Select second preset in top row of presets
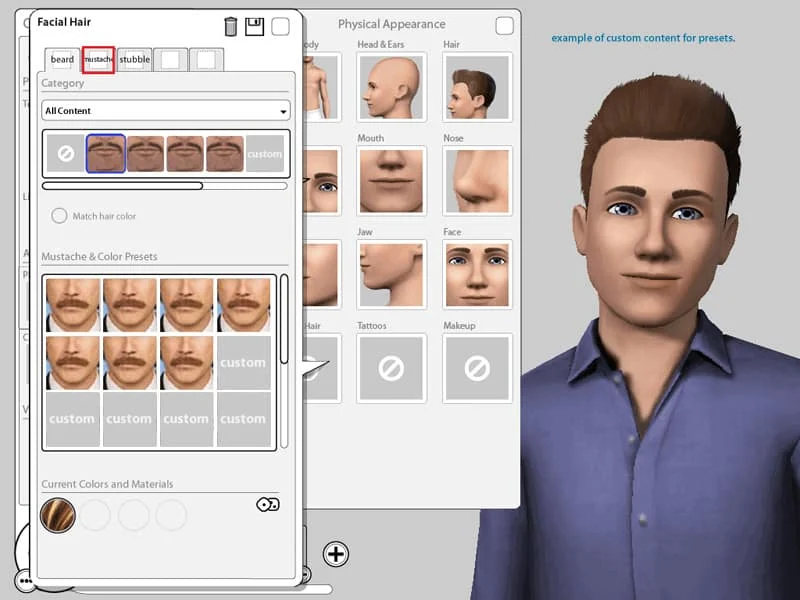This screenshot has height=600, width=800. [x=130, y=305]
